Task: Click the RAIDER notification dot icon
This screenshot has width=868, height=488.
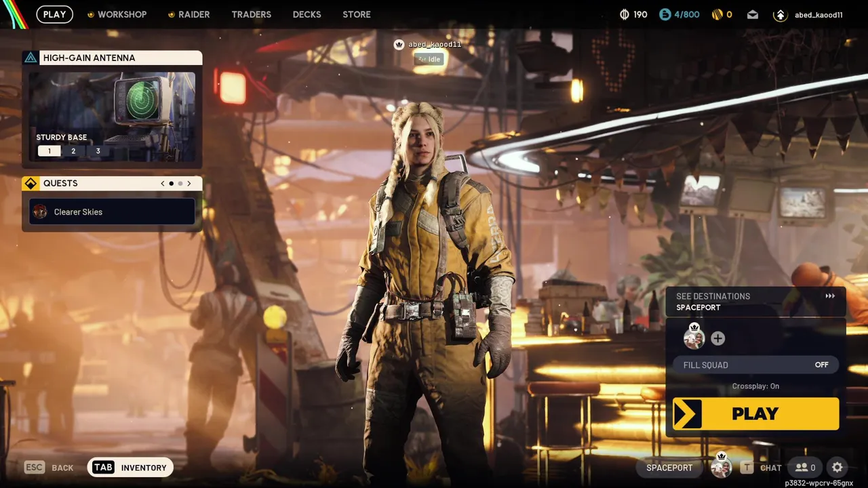Action: [x=172, y=14]
